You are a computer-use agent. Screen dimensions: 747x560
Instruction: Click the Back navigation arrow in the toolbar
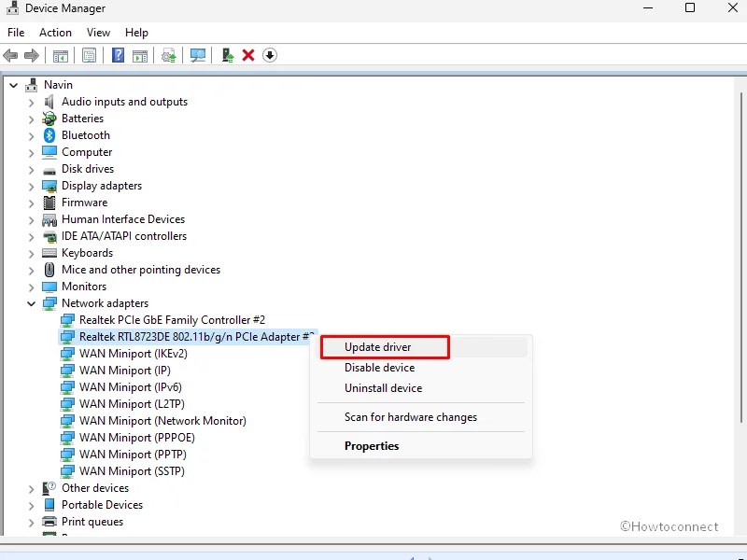pyautogui.click(x=10, y=55)
